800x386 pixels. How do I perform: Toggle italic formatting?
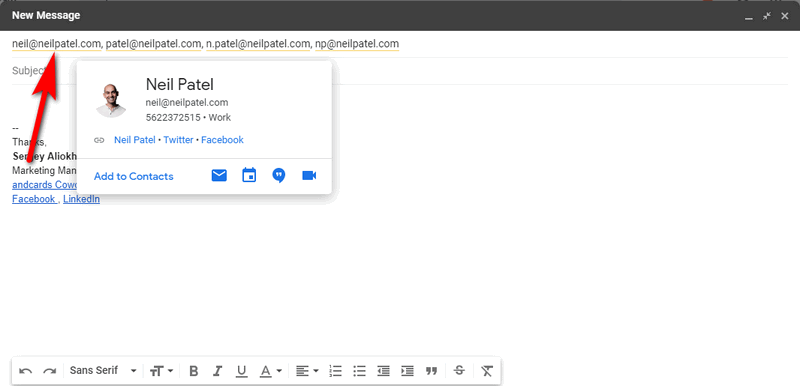218,371
